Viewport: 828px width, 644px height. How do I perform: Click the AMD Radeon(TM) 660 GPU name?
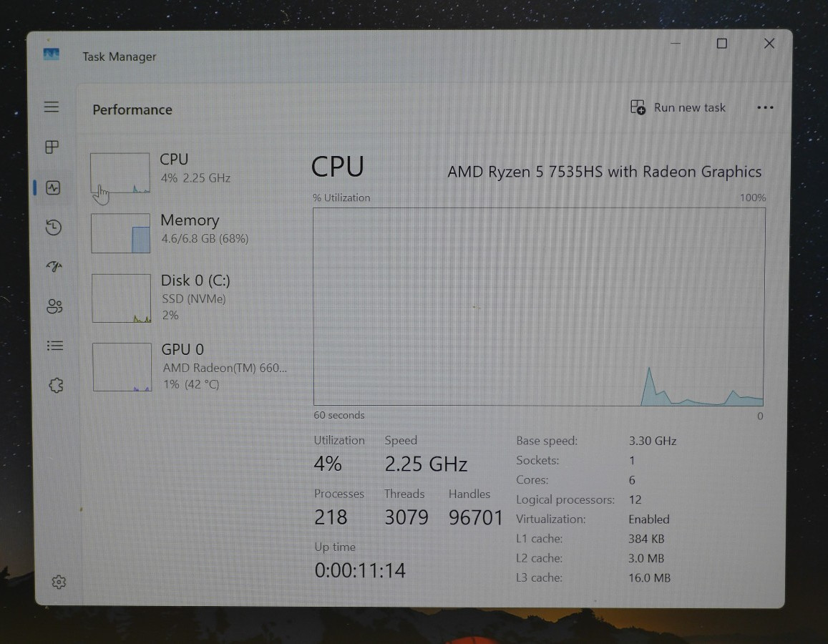(225, 368)
